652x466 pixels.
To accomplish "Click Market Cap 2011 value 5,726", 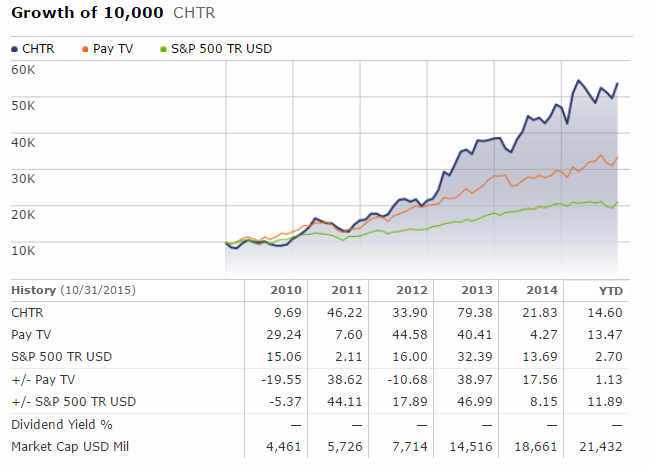I will (345, 447).
